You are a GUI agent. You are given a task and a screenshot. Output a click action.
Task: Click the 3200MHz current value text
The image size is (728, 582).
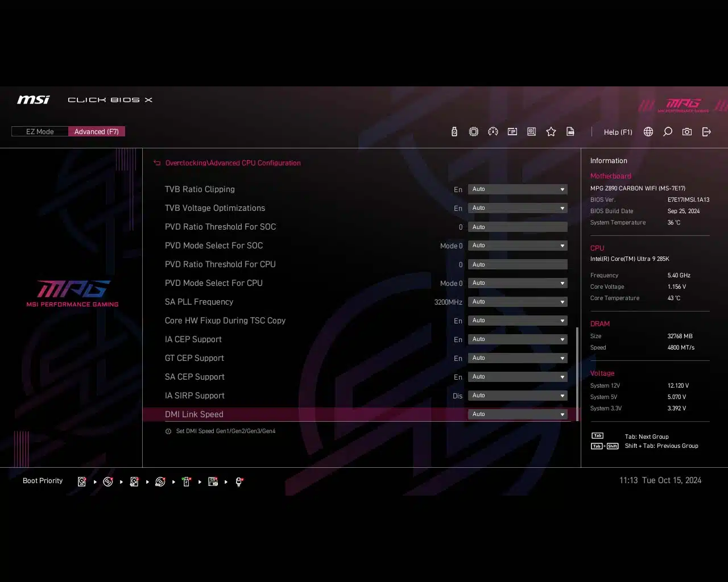(448, 302)
